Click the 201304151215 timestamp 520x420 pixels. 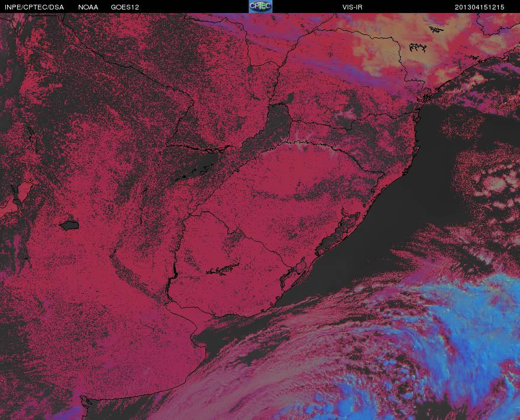480,7
